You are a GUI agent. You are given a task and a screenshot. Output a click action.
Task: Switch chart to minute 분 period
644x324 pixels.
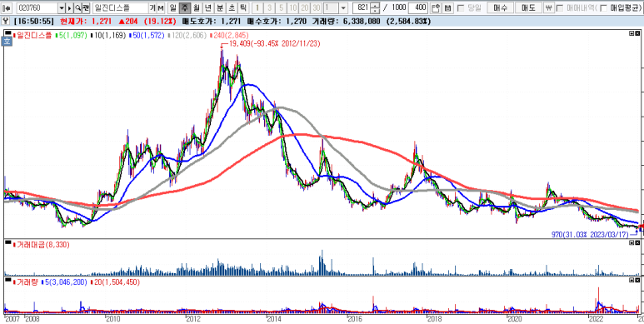click(x=220, y=7)
